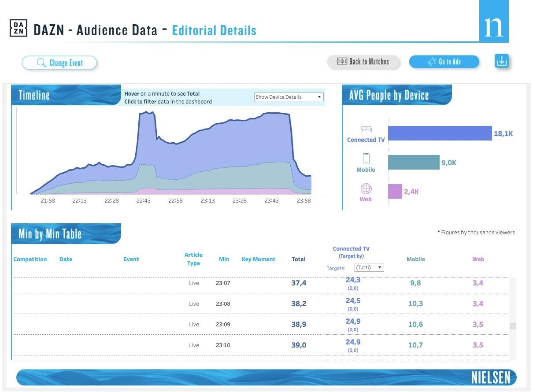The height and width of the screenshot is (392, 533).
Task: Select the Web globe icon
Action: [x=366, y=189]
